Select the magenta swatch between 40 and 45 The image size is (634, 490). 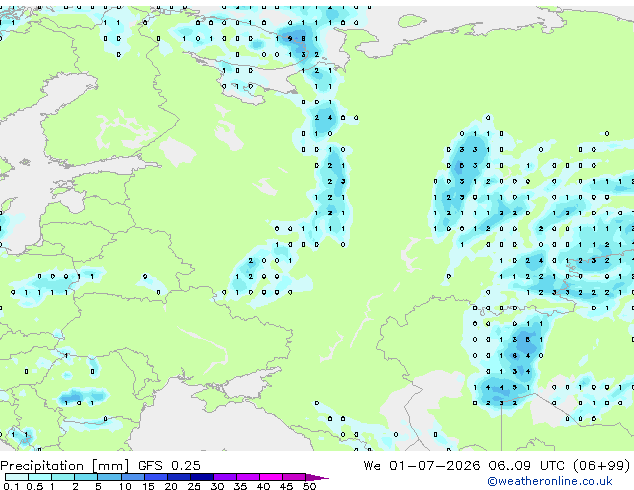tap(271, 477)
